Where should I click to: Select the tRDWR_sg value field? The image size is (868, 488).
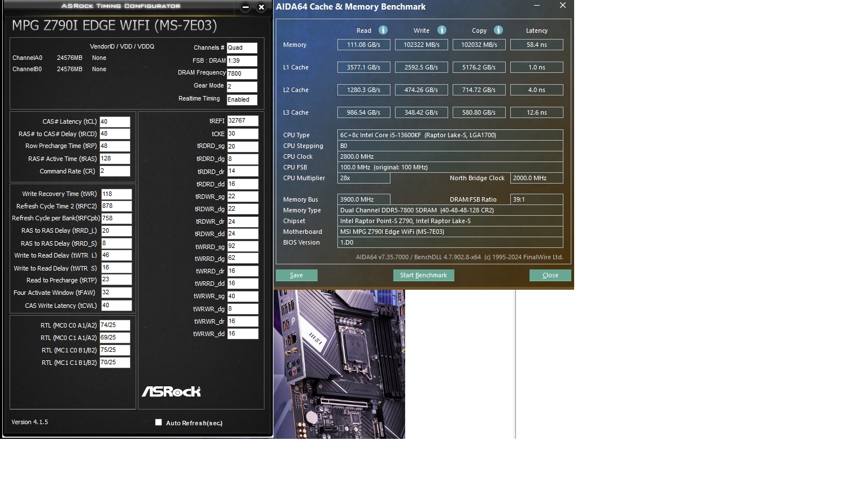coord(243,197)
